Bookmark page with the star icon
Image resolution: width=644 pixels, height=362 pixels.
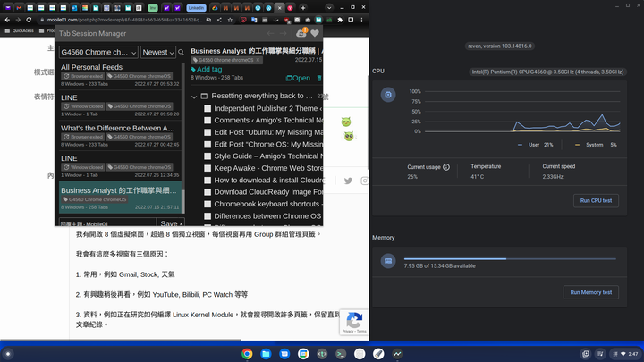(x=230, y=20)
